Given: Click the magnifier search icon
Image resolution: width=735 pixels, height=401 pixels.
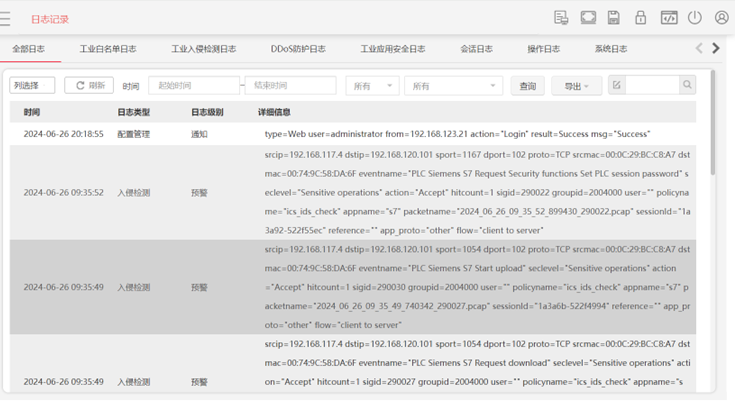Looking at the screenshot, I should [x=687, y=85].
